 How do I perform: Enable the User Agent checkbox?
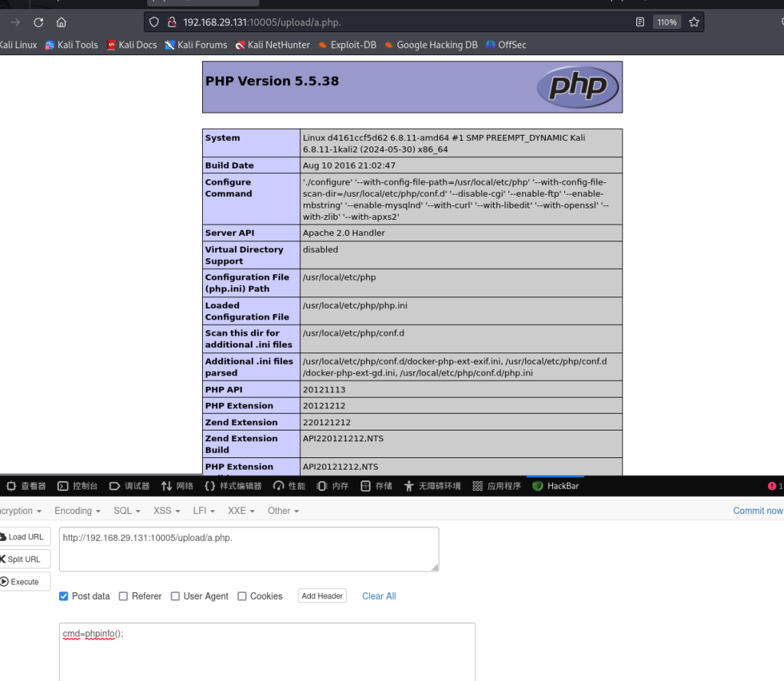tap(175, 597)
